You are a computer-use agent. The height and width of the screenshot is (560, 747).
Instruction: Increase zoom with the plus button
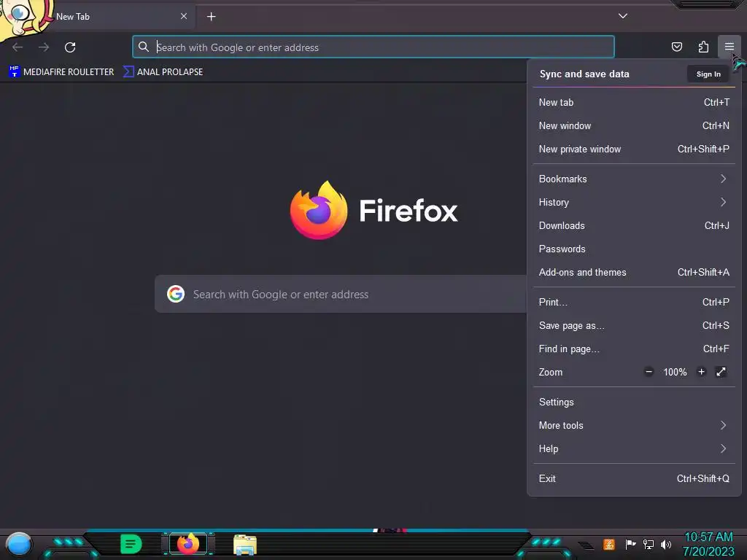(701, 372)
